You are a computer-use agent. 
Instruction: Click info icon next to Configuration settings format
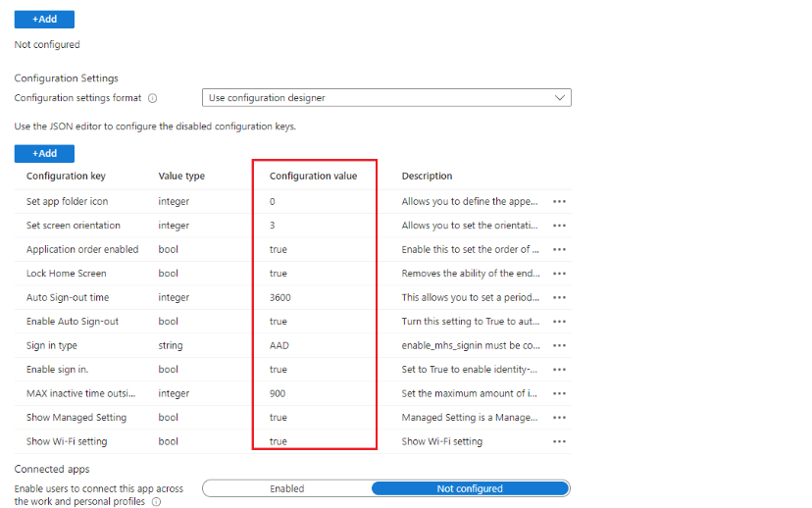153,98
